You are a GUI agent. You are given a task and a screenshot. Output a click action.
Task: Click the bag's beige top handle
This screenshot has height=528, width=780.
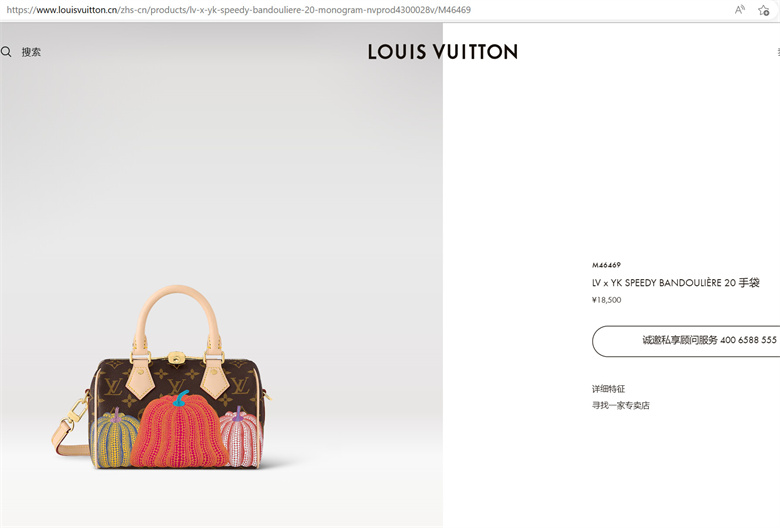point(178,318)
